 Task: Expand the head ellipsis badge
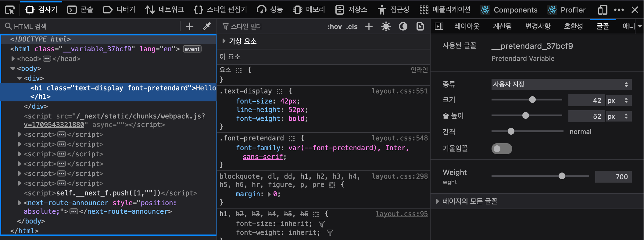[x=47, y=59]
